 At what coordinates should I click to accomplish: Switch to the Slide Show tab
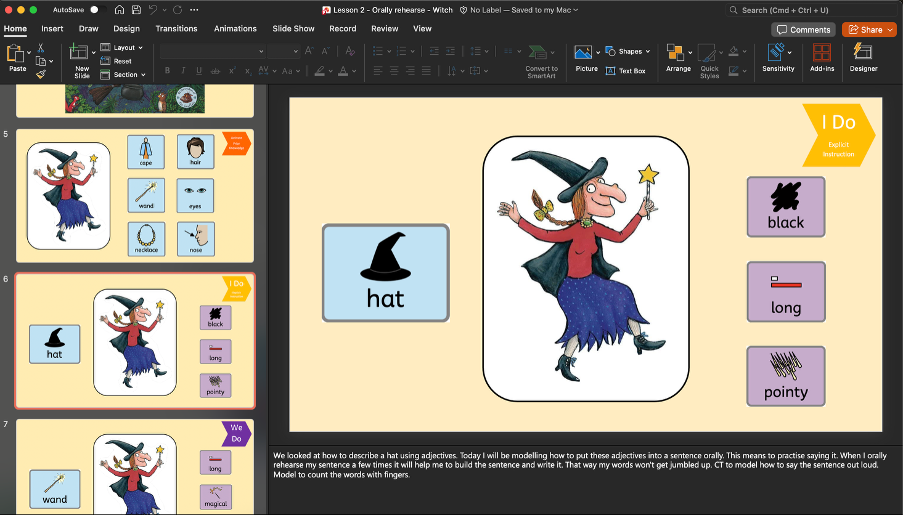coord(293,28)
